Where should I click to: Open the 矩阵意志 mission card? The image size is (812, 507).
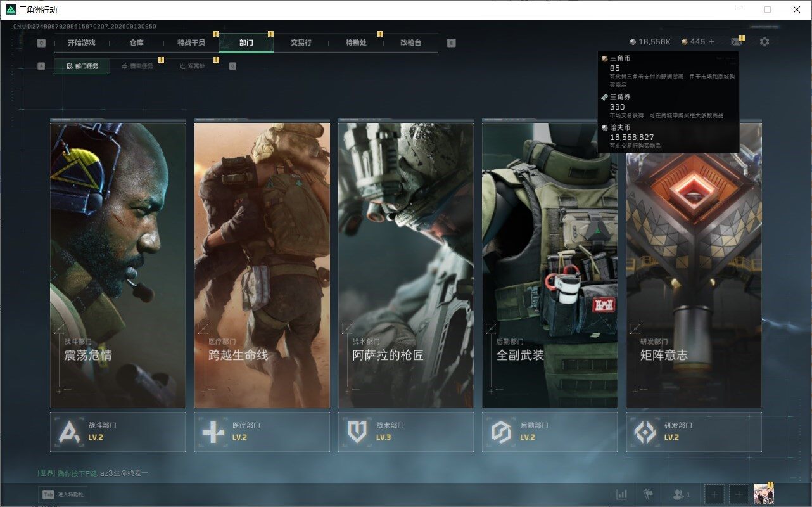(x=694, y=265)
